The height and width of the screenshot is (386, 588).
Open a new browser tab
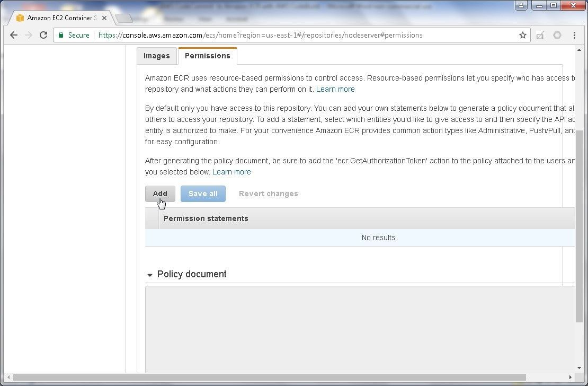pyautogui.click(x=123, y=18)
